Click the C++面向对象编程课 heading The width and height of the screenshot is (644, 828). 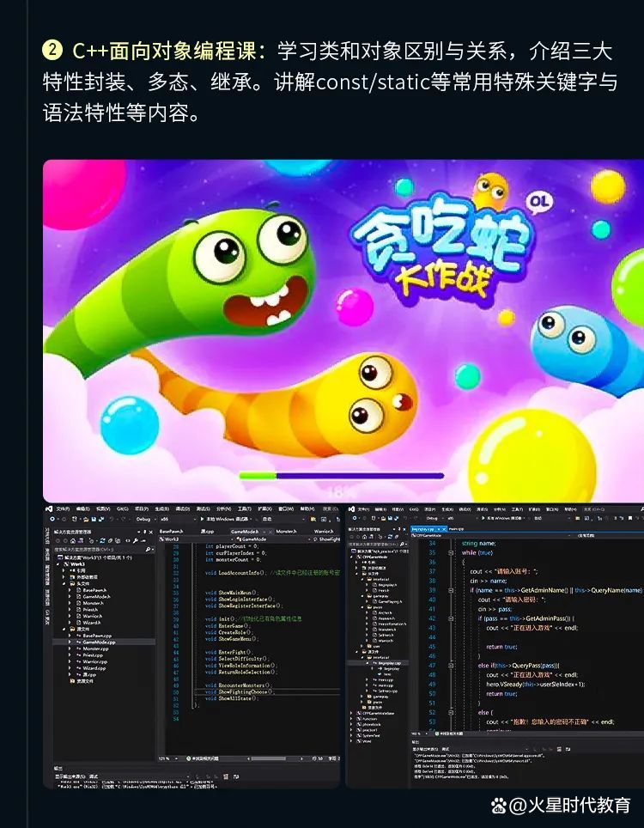point(168,51)
